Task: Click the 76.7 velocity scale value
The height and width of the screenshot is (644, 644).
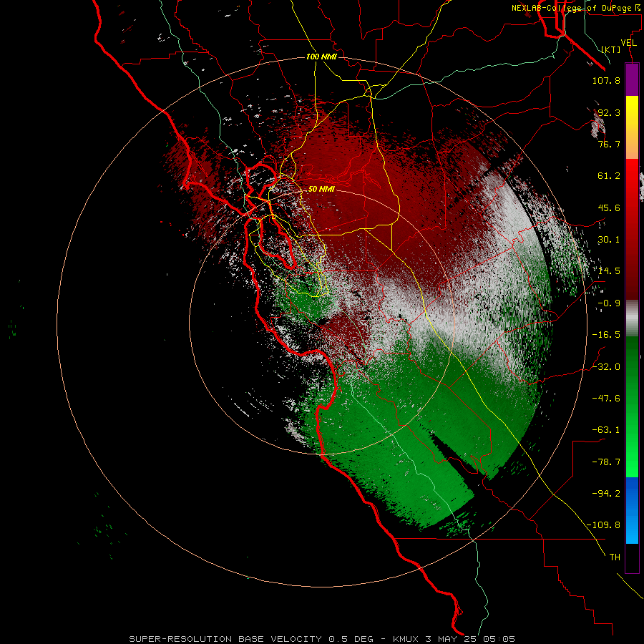Action: point(609,144)
